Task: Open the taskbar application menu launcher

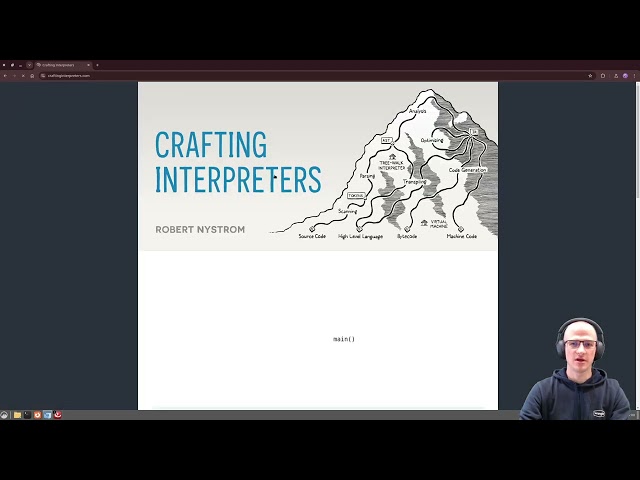Action: [4, 415]
